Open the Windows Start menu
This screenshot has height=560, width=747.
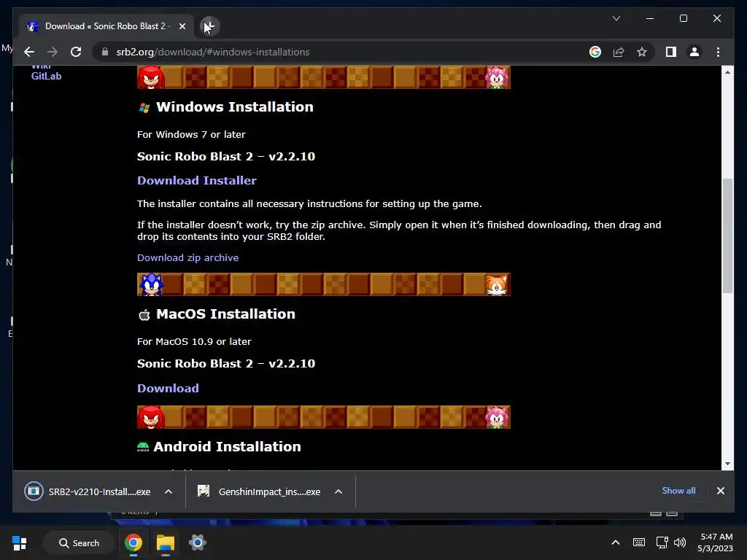20,542
